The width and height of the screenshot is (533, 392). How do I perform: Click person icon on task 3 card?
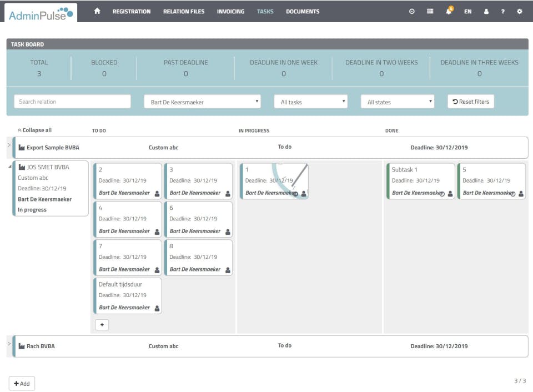(x=228, y=193)
